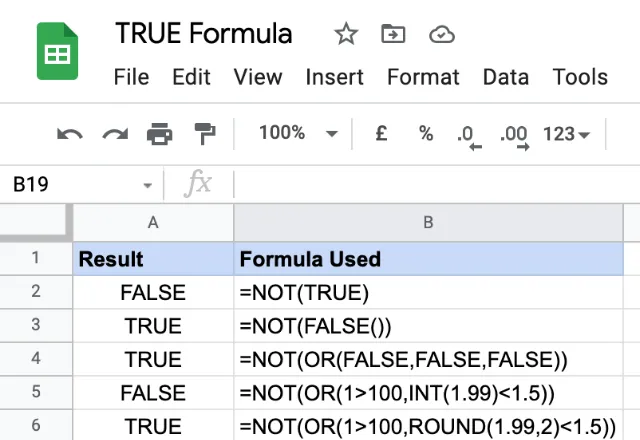Check the cloud save status icon
This screenshot has height=440, width=640.
(x=442, y=34)
